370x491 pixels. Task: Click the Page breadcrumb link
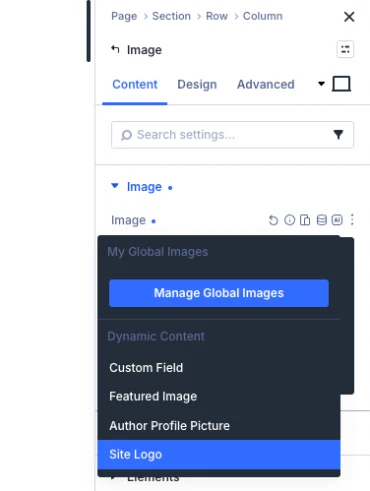click(x=124, y=16)
